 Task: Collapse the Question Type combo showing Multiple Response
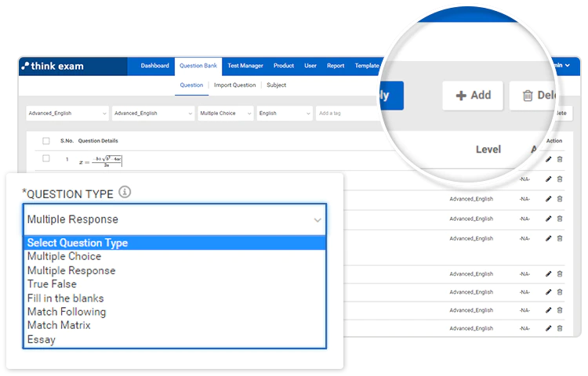175,219
